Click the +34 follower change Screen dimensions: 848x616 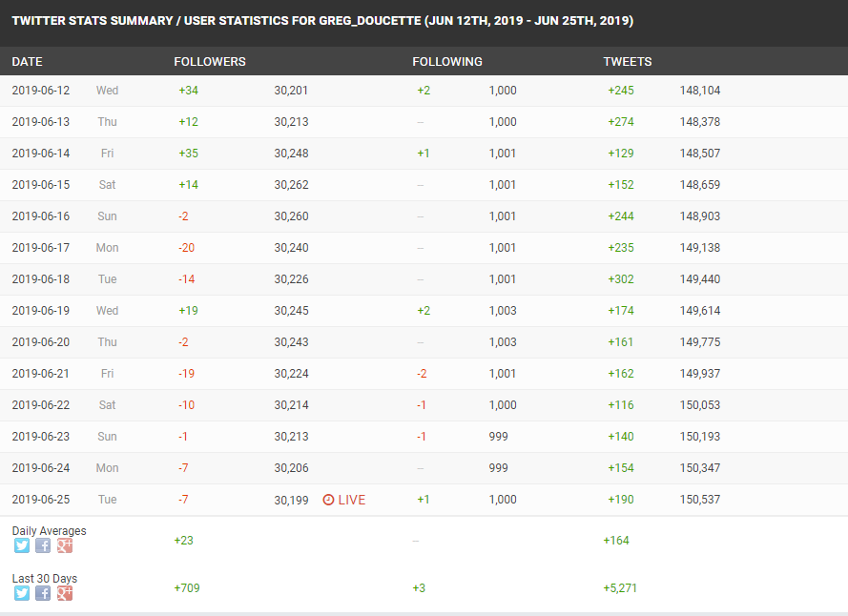point(188,91)
